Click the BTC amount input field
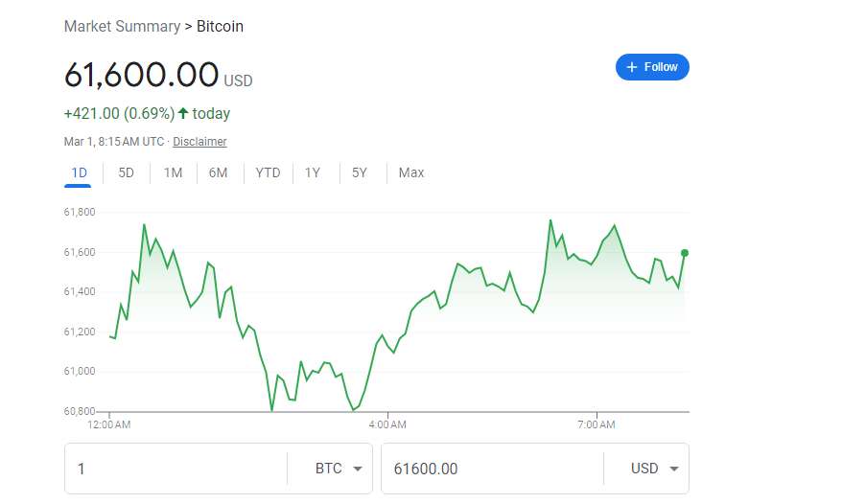 (177, 469)
